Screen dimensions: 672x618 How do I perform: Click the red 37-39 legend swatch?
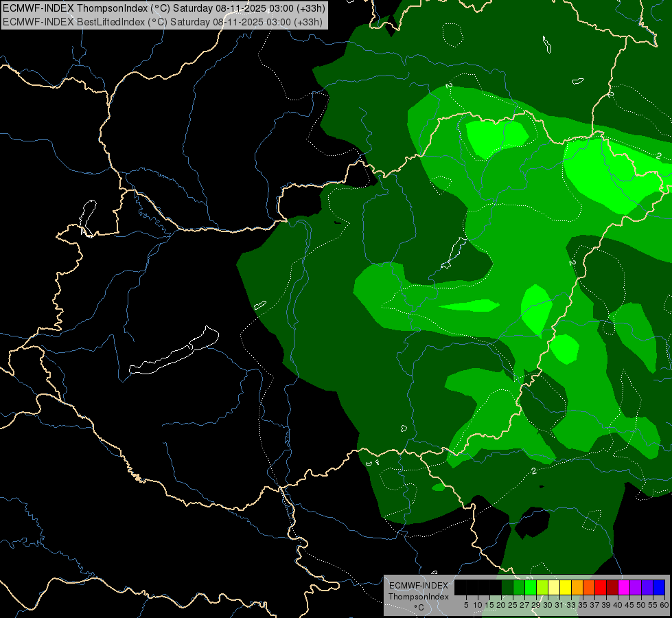[601, 587]
